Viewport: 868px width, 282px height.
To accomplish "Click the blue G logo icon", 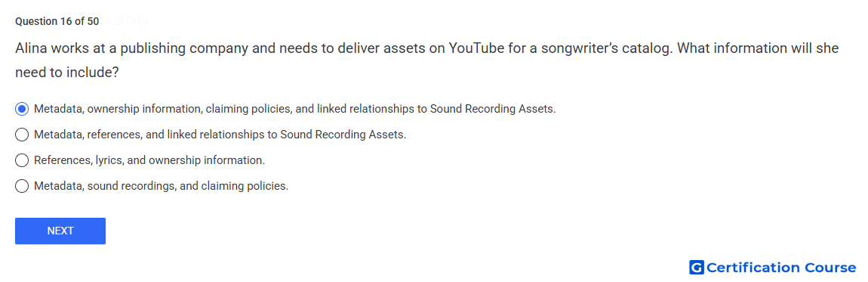I will [697, 268].
